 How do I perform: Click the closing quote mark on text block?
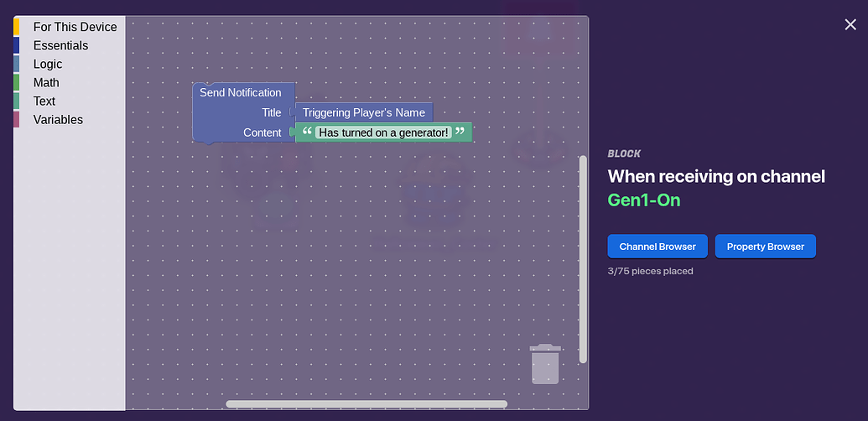(460, 132)
